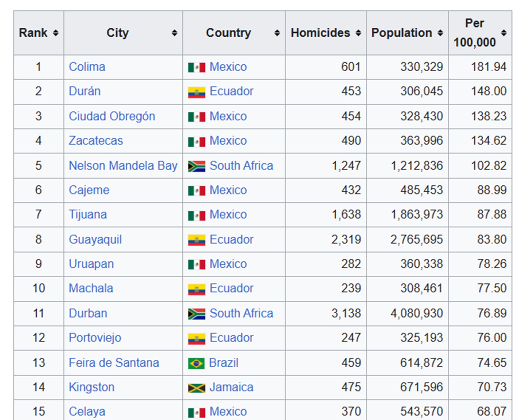The image size is (519, 420).
Task: Open the Feira de Santana link
Action: (114, 363)
